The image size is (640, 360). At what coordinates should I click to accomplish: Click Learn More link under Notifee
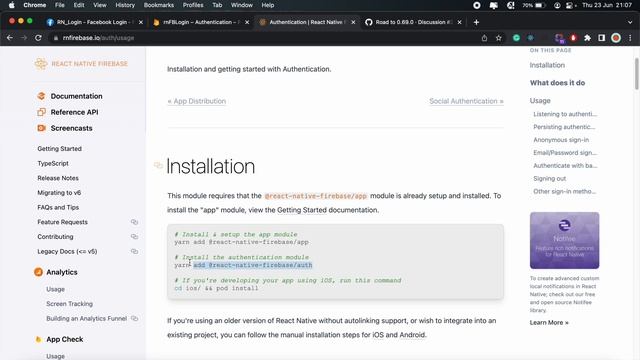tap(549, 322)
